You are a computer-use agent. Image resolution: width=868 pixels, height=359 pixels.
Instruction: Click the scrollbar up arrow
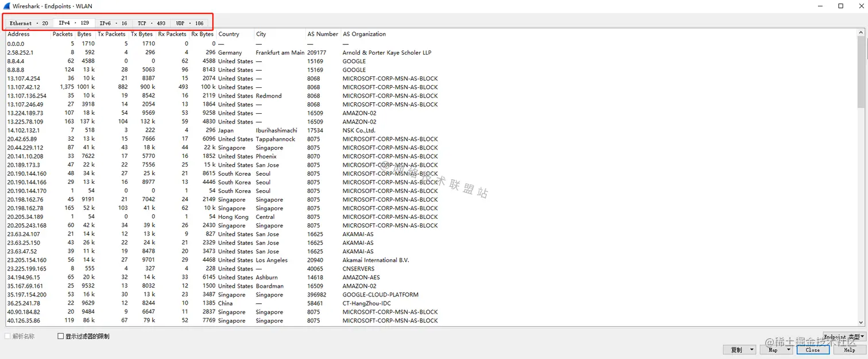coord(861,33)
